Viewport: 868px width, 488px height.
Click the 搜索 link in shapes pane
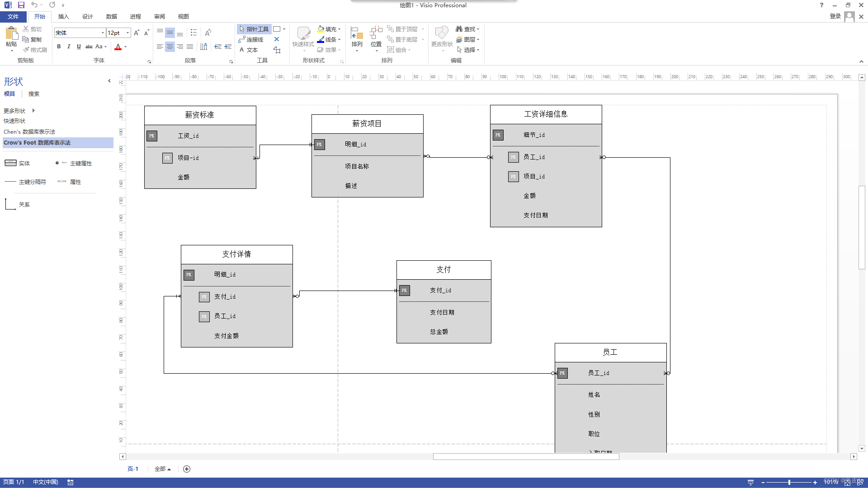34,94
